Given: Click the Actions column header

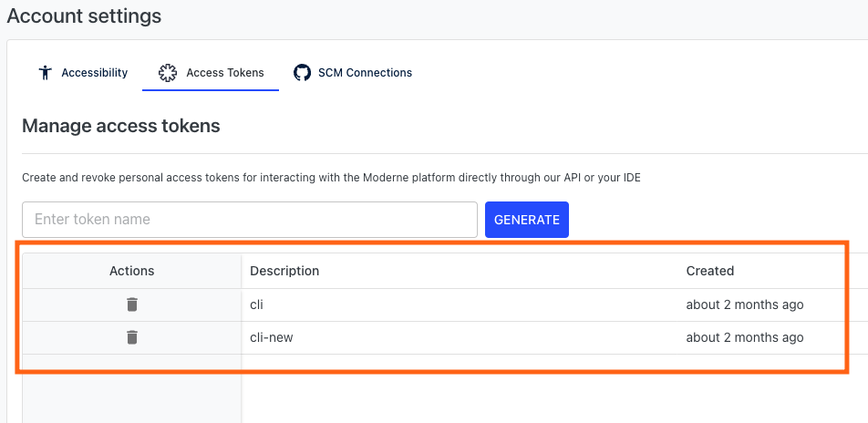Looking at the screenshot, I should click(x=131, y=271).
